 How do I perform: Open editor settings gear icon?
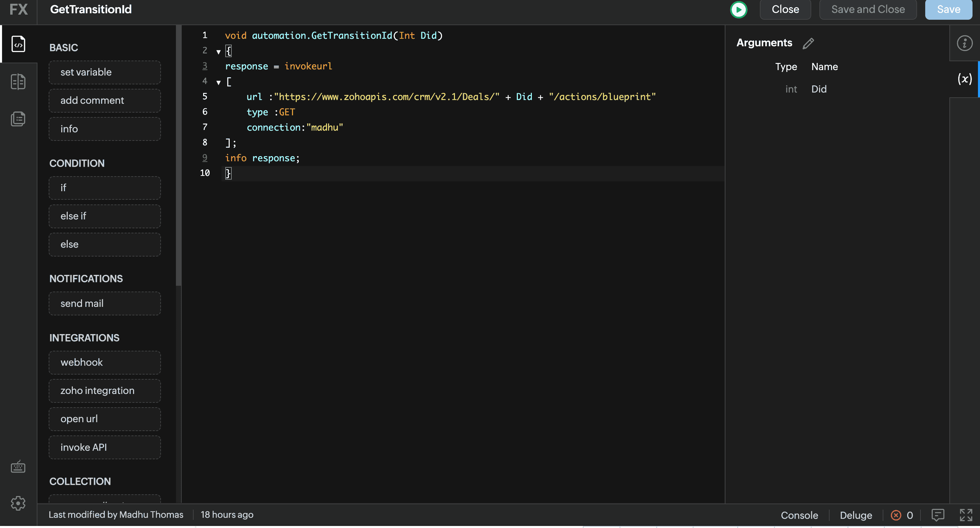(18, 503)
